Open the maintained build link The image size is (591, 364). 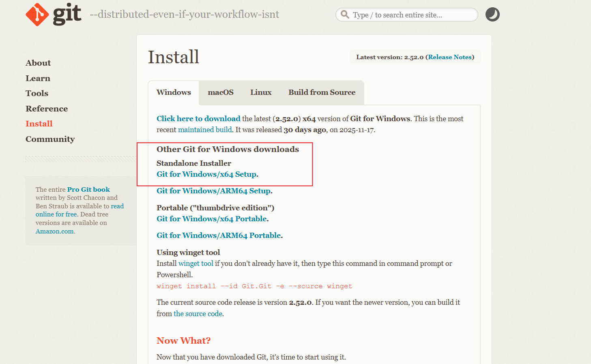204,130
